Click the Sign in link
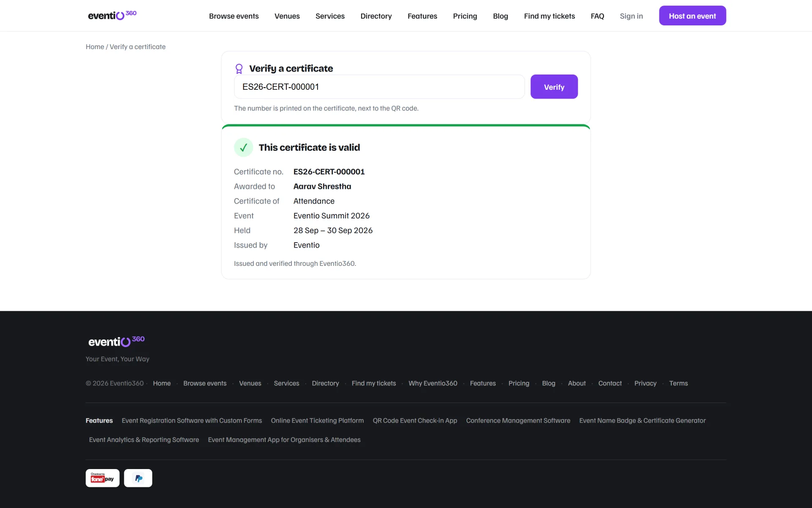 631,16
